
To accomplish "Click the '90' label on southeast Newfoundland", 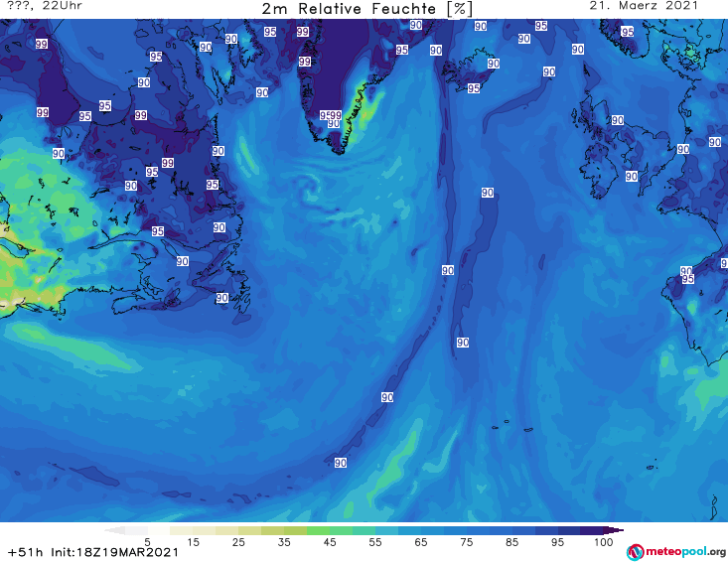I will 221,298.
